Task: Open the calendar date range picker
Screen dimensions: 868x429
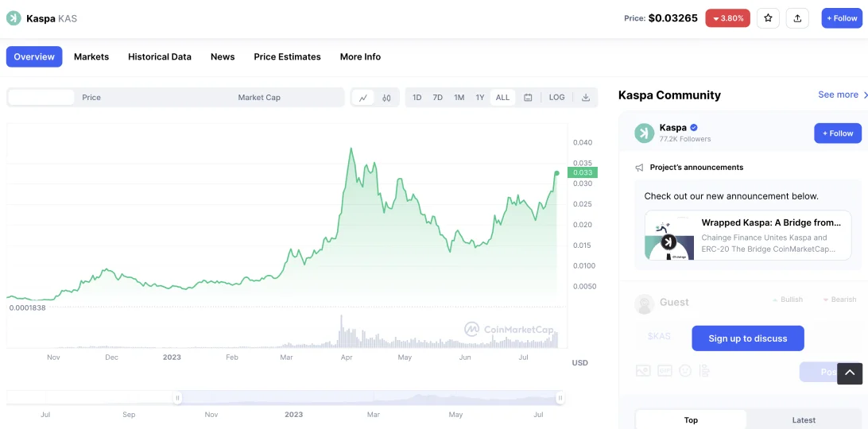Action: (x=528, y=98)
